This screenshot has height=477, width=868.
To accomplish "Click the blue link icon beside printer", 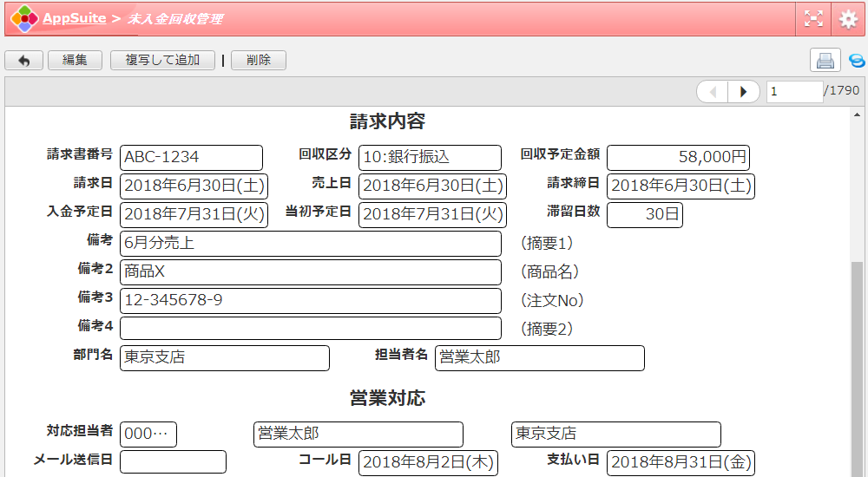I will coord(856,61).
